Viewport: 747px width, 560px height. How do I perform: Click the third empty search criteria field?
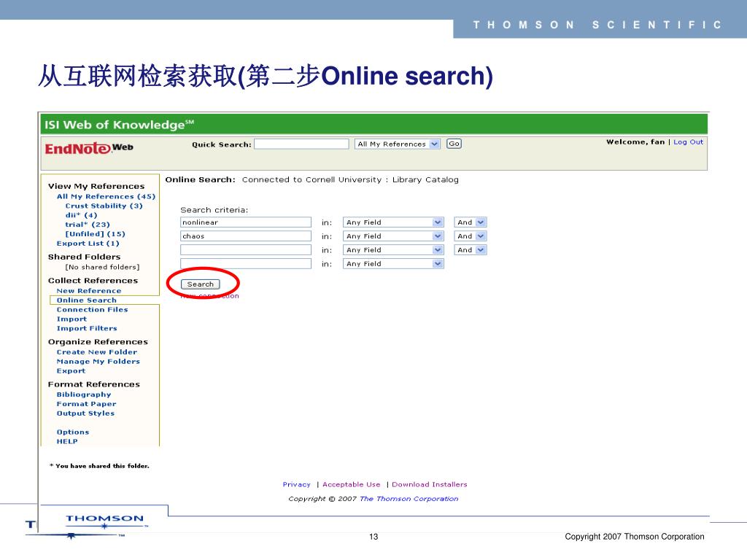pos(246,250)
